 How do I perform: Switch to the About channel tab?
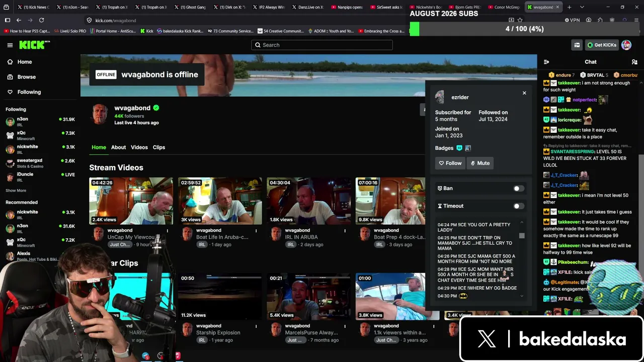pos(118,147)
